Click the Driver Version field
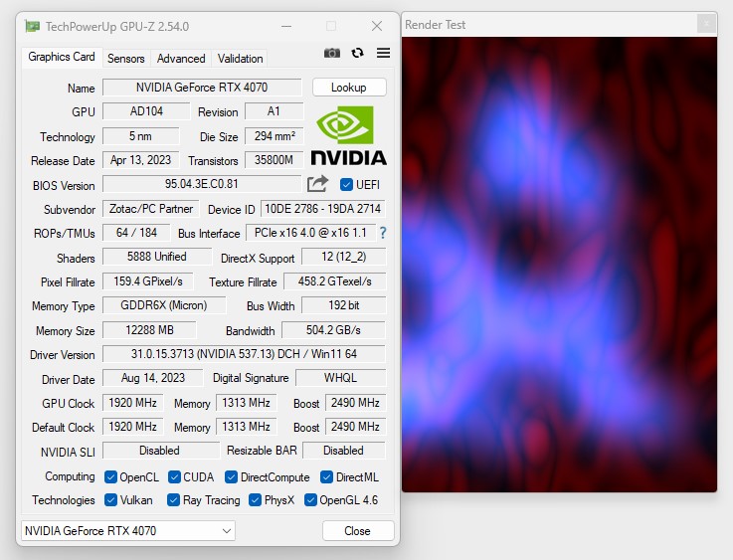The height and width of the screenshot is (560, 733). pos(244,354)
